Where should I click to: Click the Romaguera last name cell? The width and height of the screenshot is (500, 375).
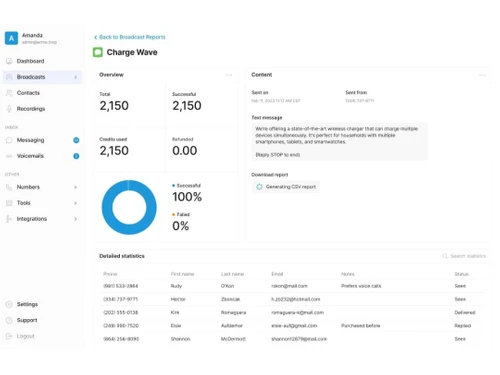pos(233,313)
